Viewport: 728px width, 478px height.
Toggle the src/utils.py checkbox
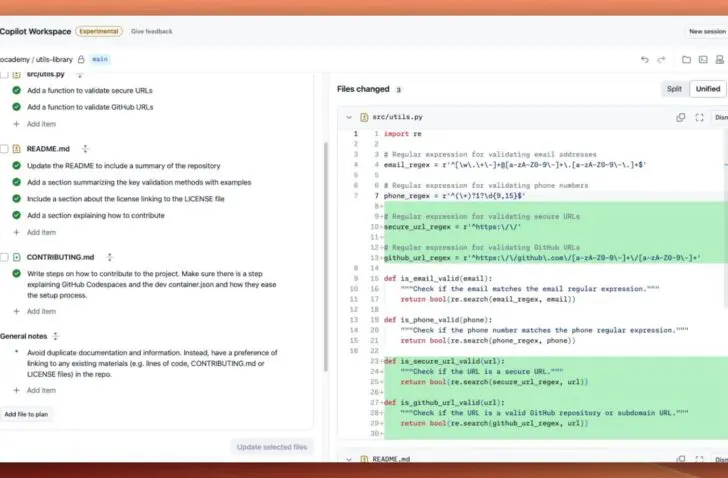(4, 74)
